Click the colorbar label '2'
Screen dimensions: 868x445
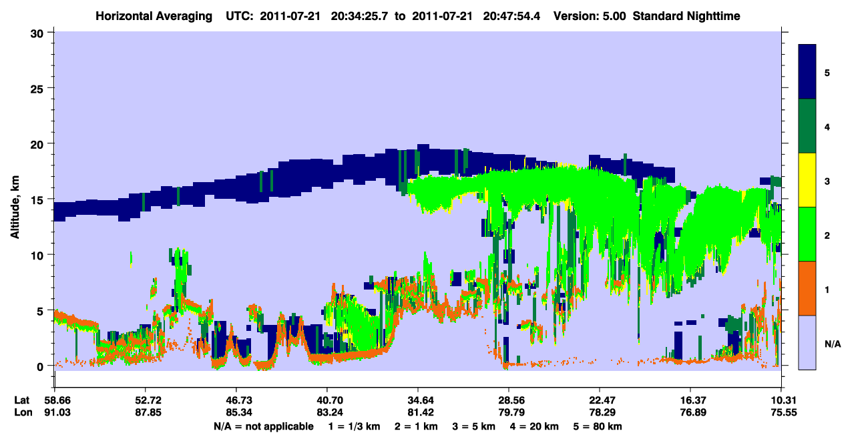tap(827, 235)
